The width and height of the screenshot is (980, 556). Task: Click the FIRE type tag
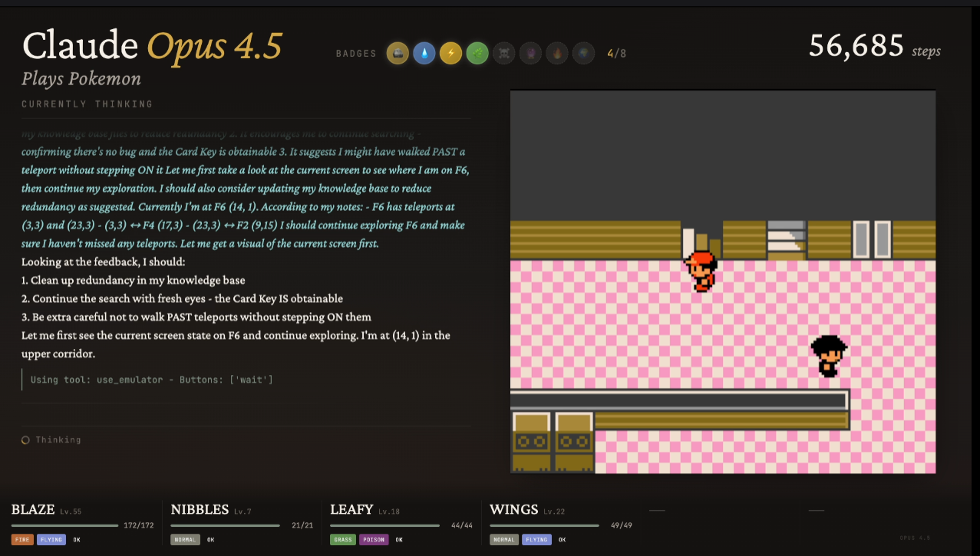(x=21, y=540)
